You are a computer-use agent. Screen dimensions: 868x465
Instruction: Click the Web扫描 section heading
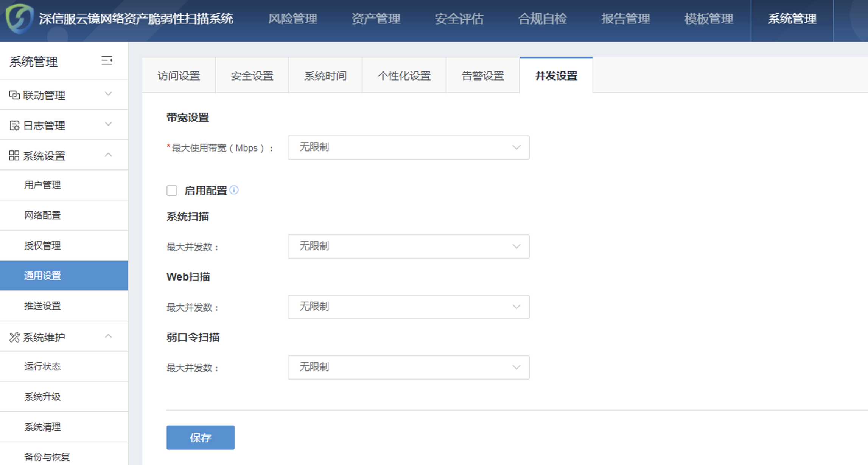pos(188,277)
